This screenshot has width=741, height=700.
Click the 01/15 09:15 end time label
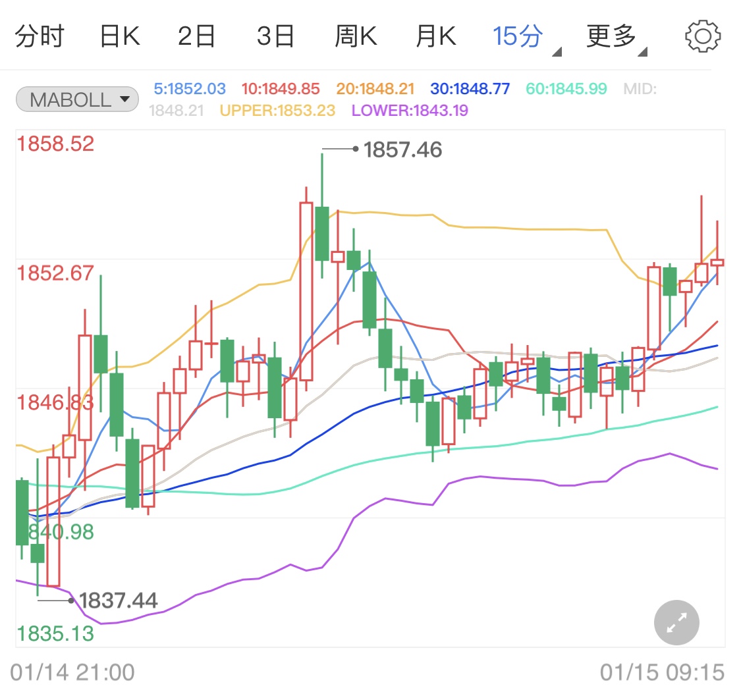pyautogui.click(x=662, y=672)
